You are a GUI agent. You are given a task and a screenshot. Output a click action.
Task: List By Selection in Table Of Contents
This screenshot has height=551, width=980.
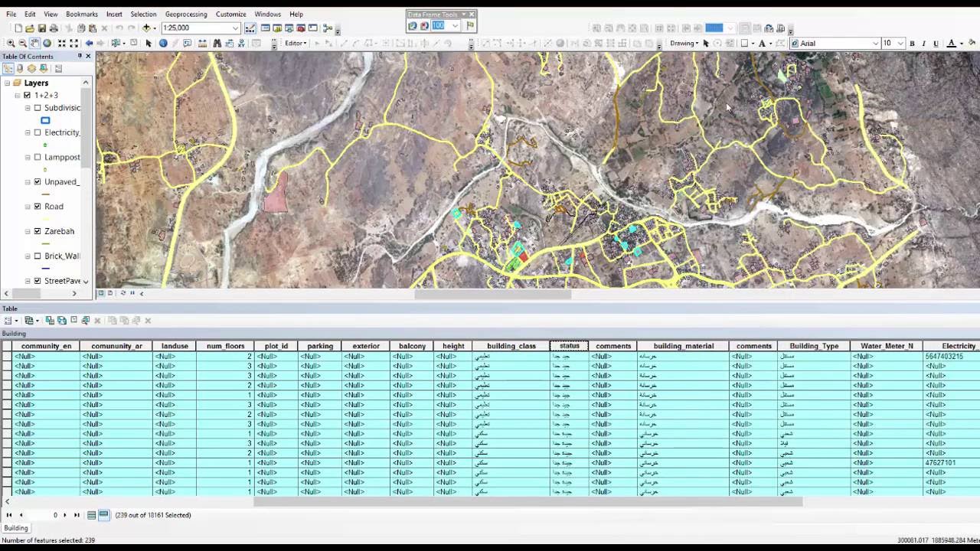click(44, 69)
